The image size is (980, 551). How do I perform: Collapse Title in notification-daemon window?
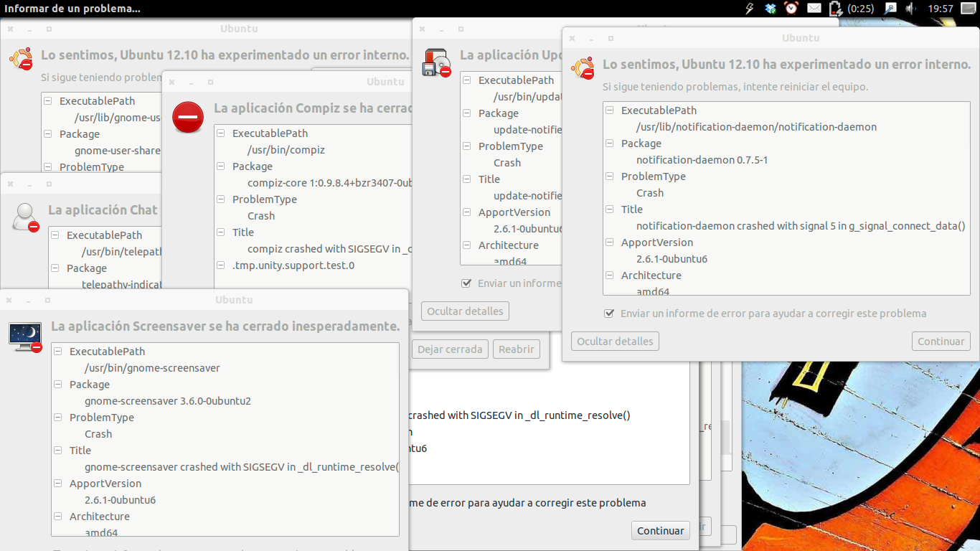[610, 209]
